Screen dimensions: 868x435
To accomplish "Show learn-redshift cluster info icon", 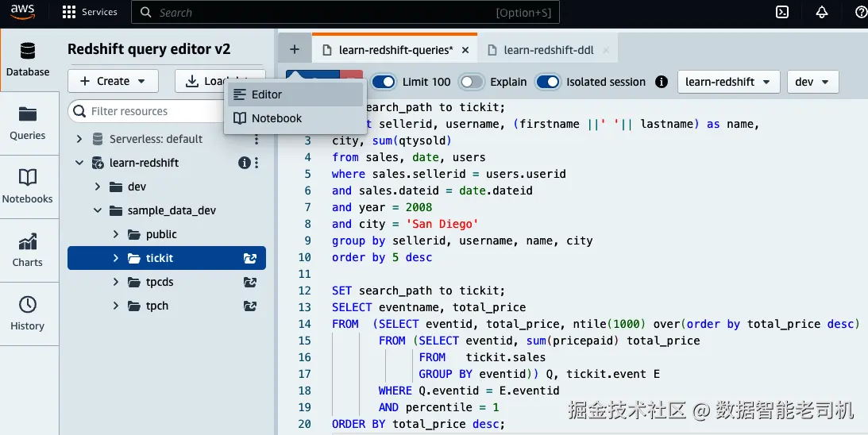I will pyautogui.click(x=244, y=163).
